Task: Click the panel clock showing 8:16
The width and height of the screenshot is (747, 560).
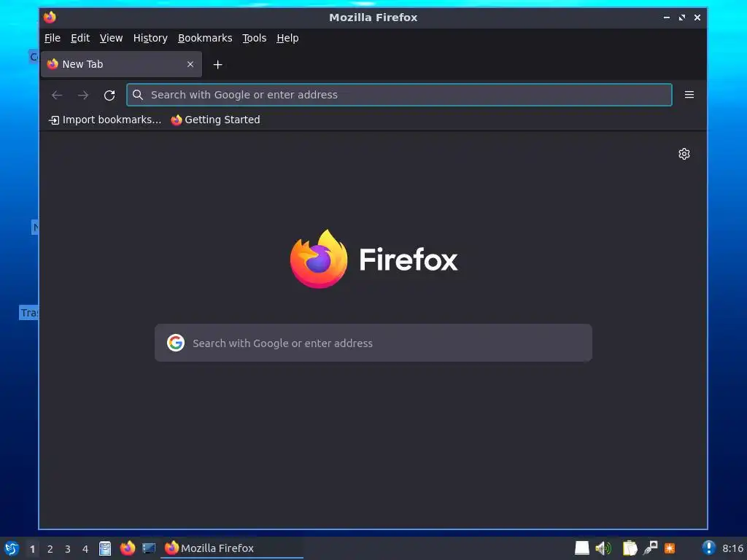Action: [732, 548]
